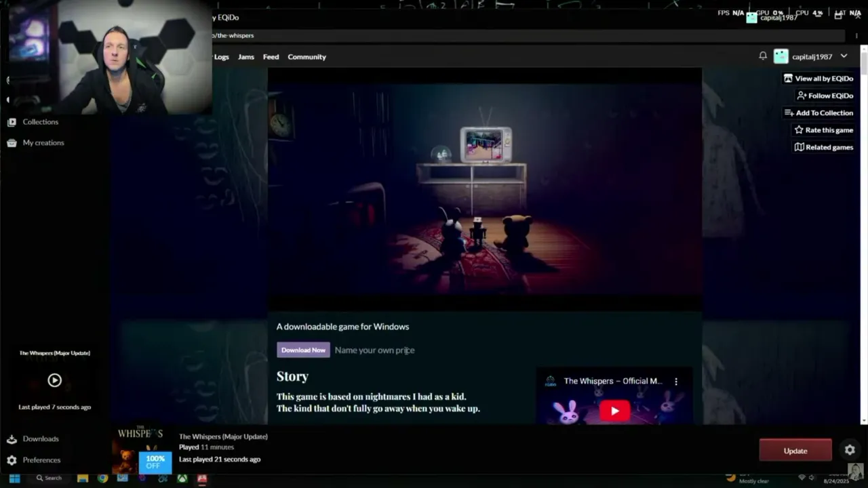
Task: Open Preferences in the sidebar
Action: click(41, 460)
